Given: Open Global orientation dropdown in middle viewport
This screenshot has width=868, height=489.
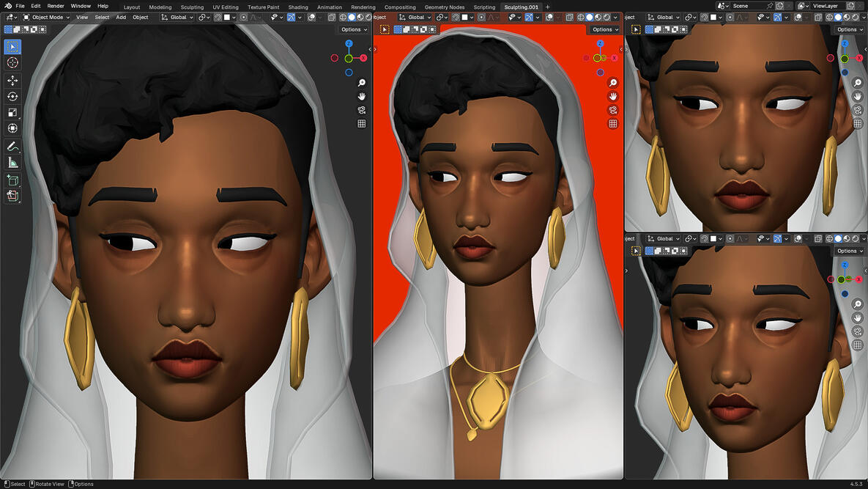Looking at the screenshot, I should click(415, 17).
